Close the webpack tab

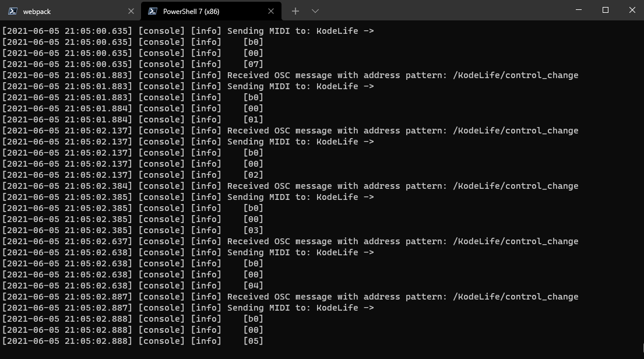131,11
